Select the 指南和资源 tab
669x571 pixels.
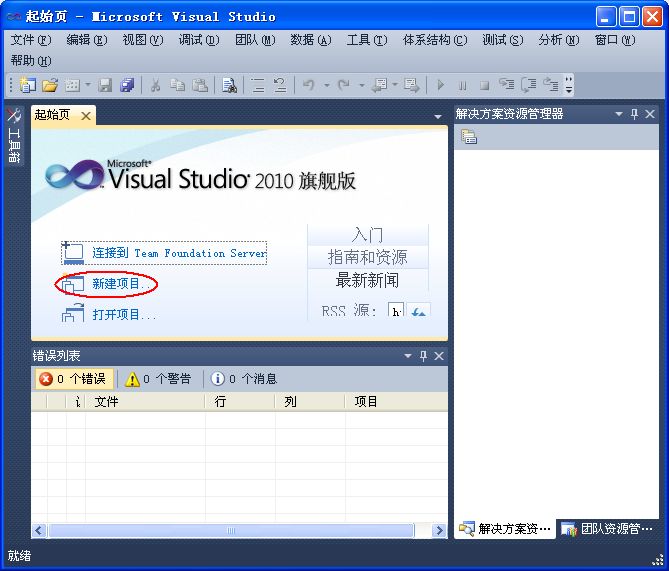pos(367,257)
